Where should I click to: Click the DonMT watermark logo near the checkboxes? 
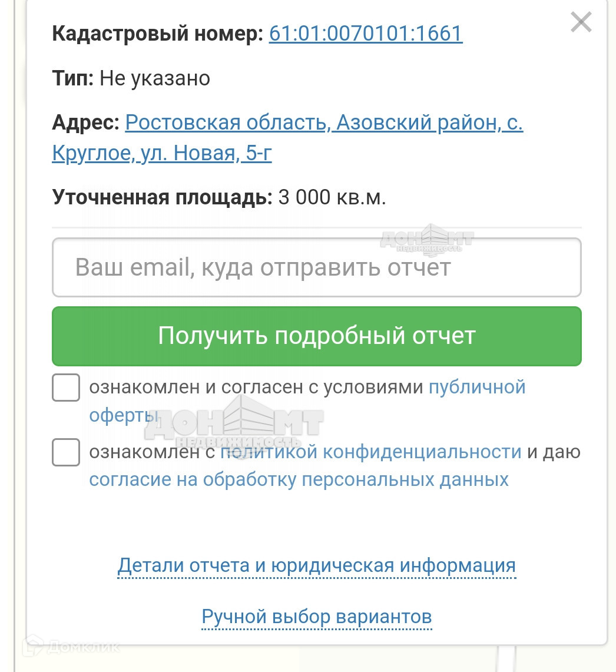click(234, 422)
